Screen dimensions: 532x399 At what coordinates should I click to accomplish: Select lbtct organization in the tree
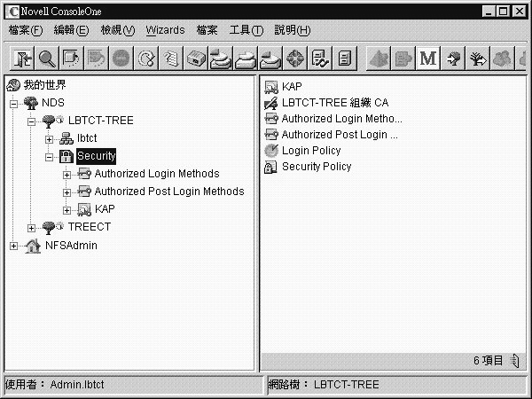pos(87,138)
